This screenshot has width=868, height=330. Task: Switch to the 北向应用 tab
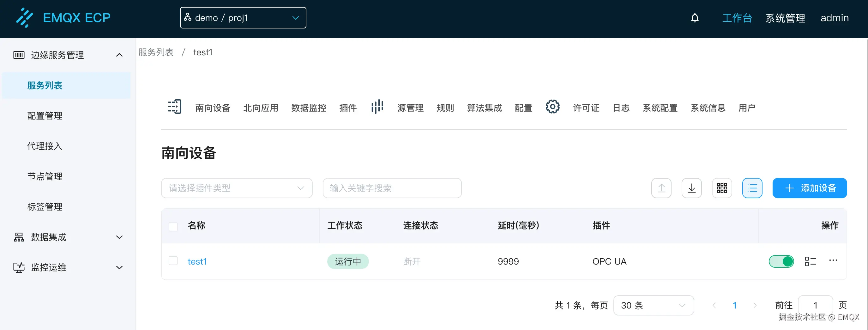click(x=261, y=107)
